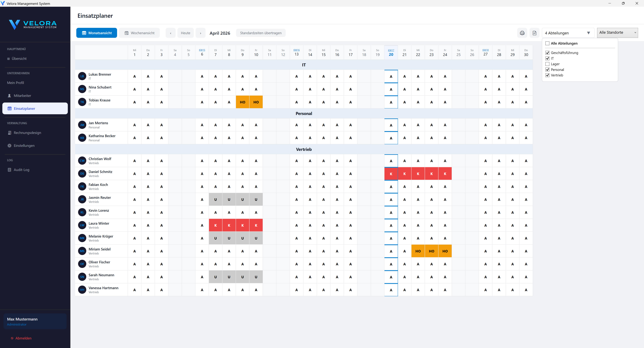Viewport: 644px width, 348px height.
Task: Select Daniel Schmitz's first K shift cell
Action: click(x=391, y=173)
